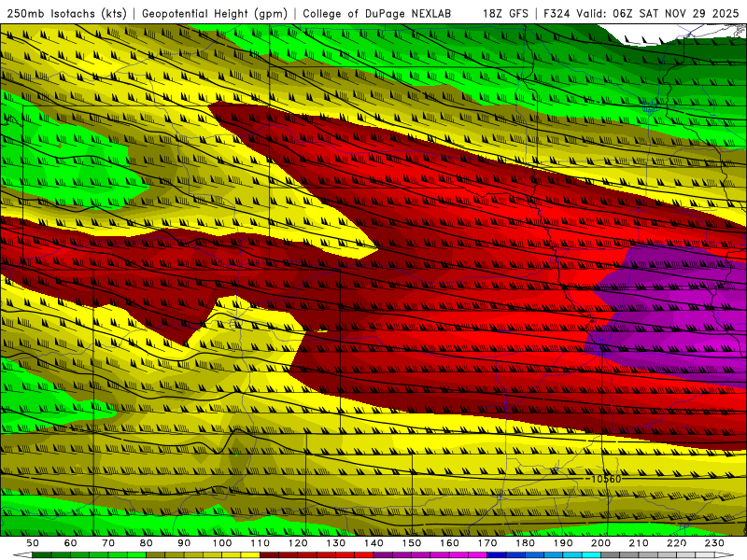This screenshot has height=560, width=747.
Task: Click the 'Geopotential Height (gpm)' header text
Action: pos(215,13)
